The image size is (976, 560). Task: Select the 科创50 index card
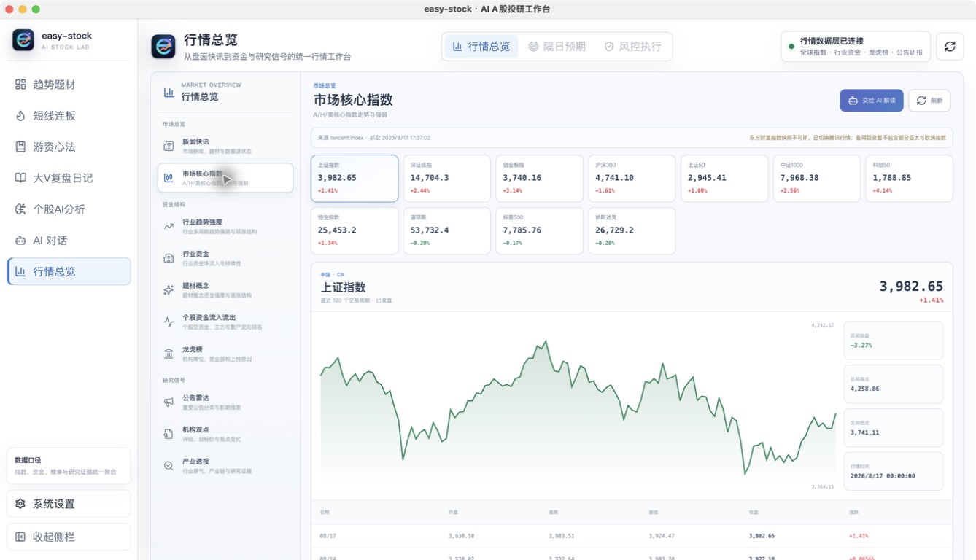click(x=909, y=178)
